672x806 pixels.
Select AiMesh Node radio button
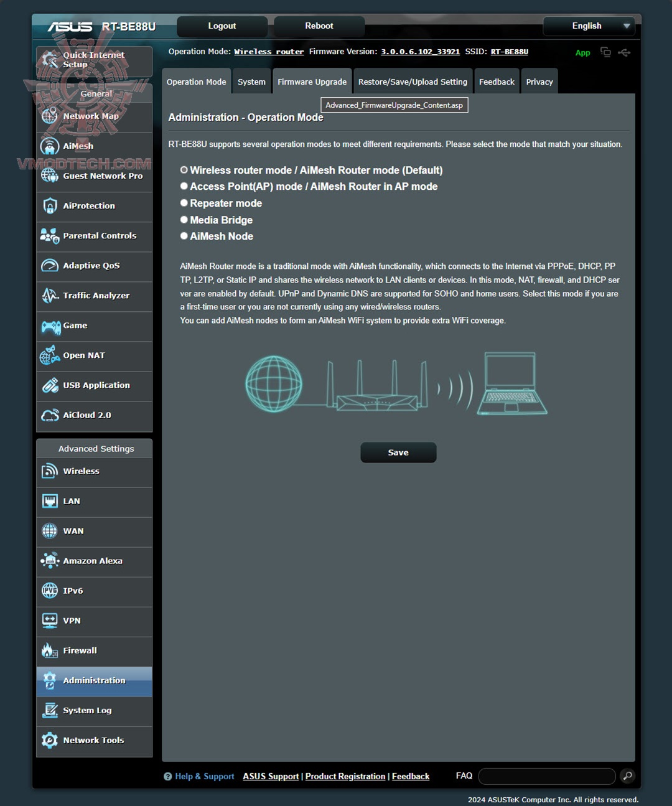[x=184, y=236]
